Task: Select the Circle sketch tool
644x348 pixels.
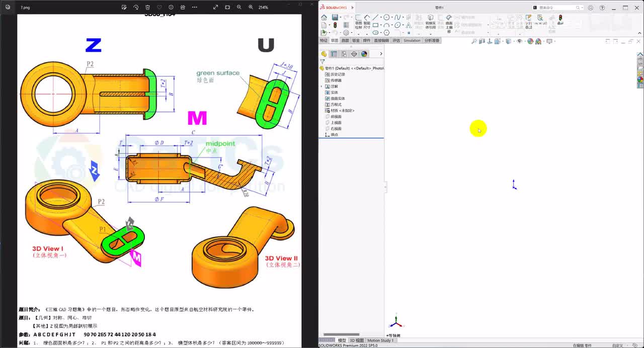Action: click(386, 18)
